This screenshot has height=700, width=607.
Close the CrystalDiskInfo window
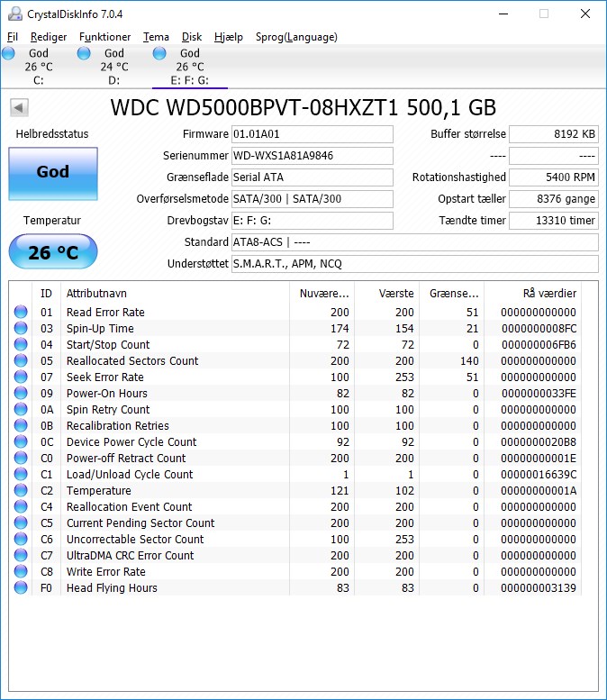pyautogui.click(x=585, y=14)
